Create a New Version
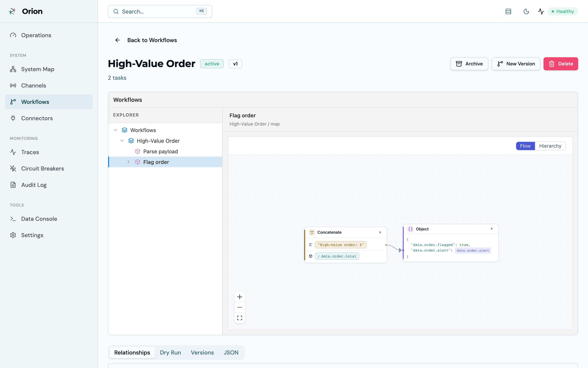The height and width of the screenshot is (368, 588). (516, 64)
